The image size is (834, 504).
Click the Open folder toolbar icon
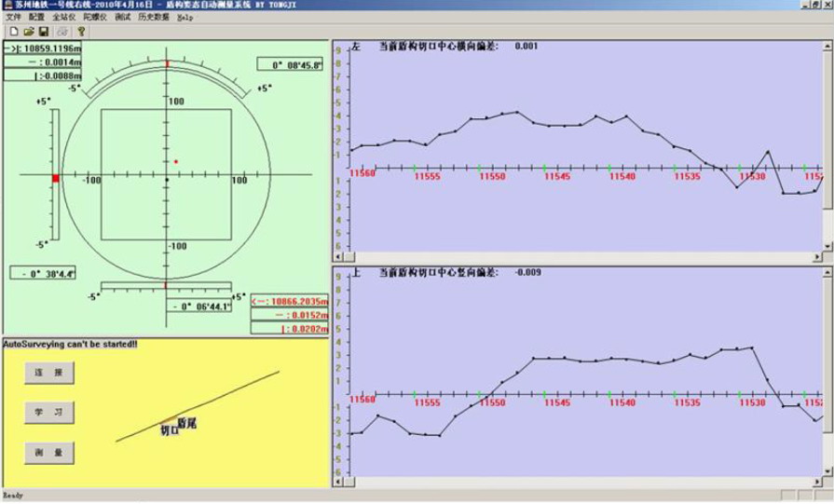click(x=28, y=31)
